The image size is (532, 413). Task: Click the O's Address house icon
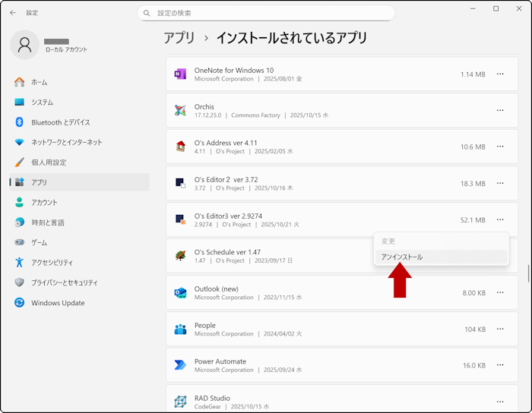pos(180,147)
